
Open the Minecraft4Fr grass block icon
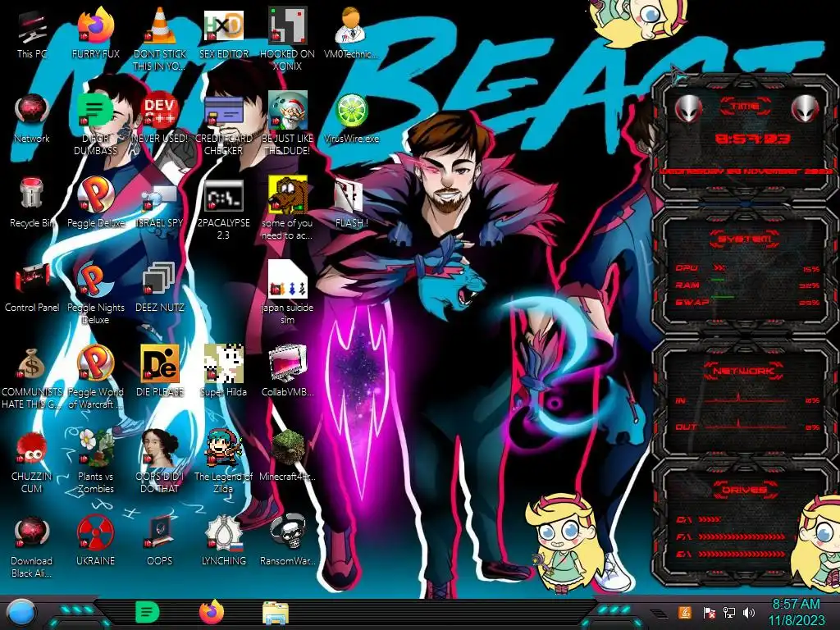(288, 456)
